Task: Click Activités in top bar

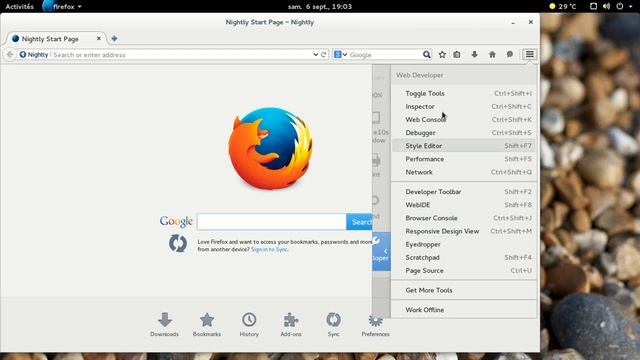Action: (x=20, y=6)
